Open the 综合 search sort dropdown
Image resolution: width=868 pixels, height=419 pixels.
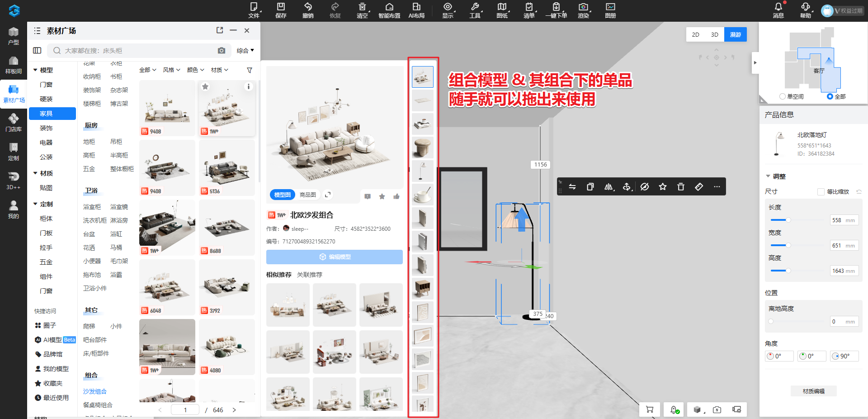pyautogui.click(x=245, y=51)
